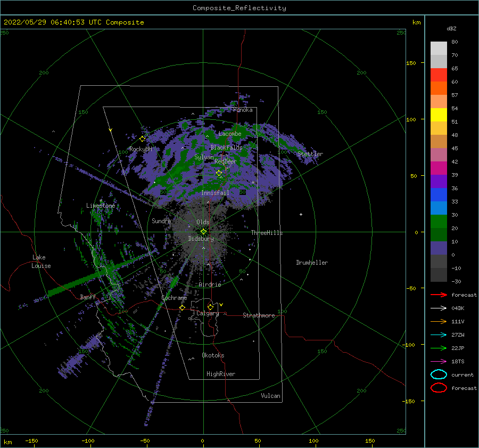Click the Airdrie label
Screen dimensions: 479x448
click(210, 284)
